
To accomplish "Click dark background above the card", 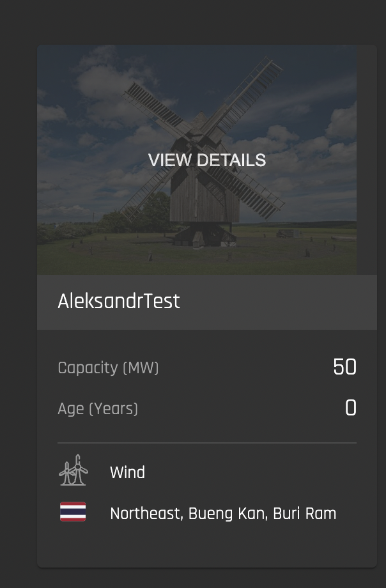I will (193, 22).
